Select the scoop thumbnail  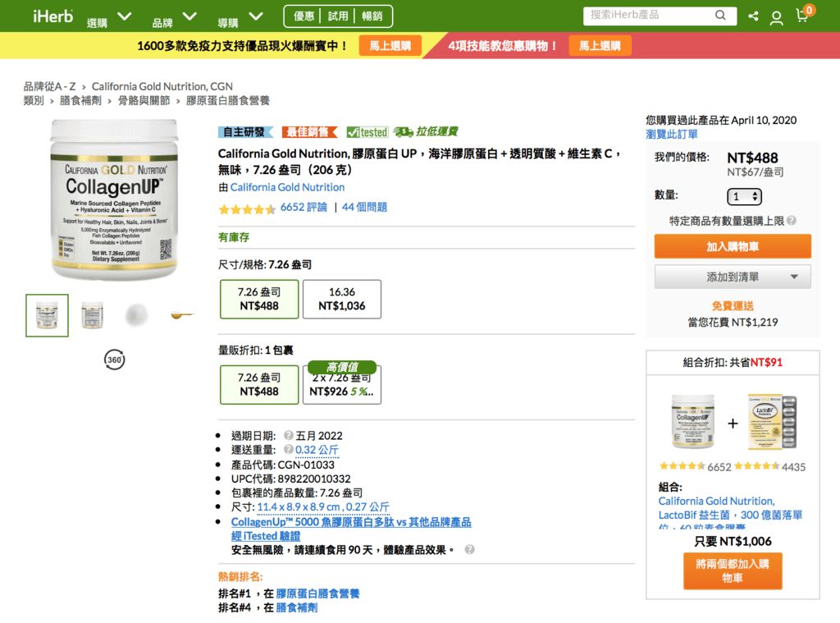click(x=182, y=315)
